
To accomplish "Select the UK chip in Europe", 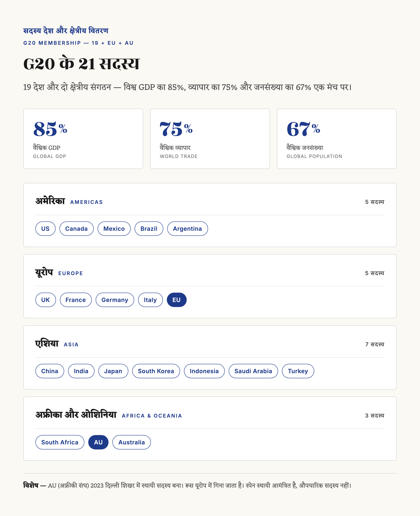I will pyautogui.click(x=45, y=300).
